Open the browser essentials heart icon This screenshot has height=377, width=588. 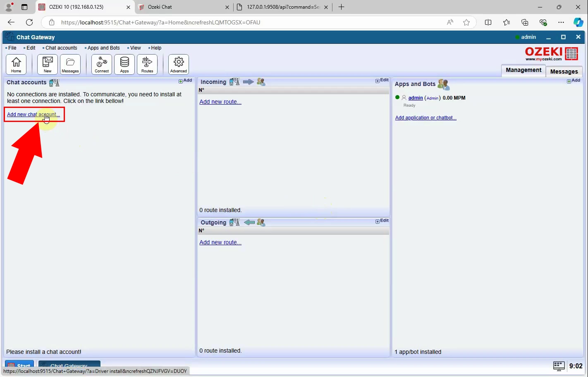pyautogui.click(x=543, y=22)
